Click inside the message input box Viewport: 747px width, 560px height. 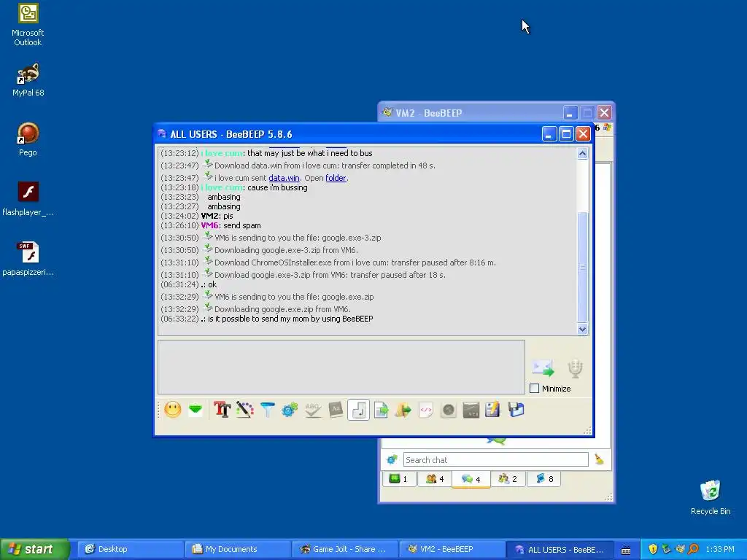pyautogui.click(x=341, y=367)
